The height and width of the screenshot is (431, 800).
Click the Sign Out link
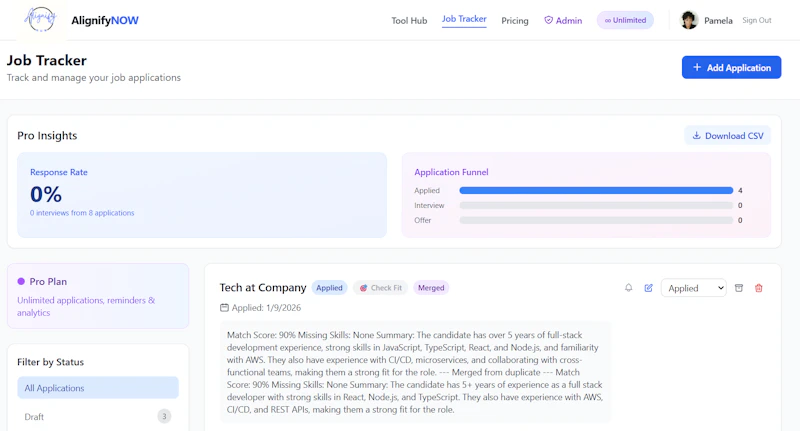point(757,20)
